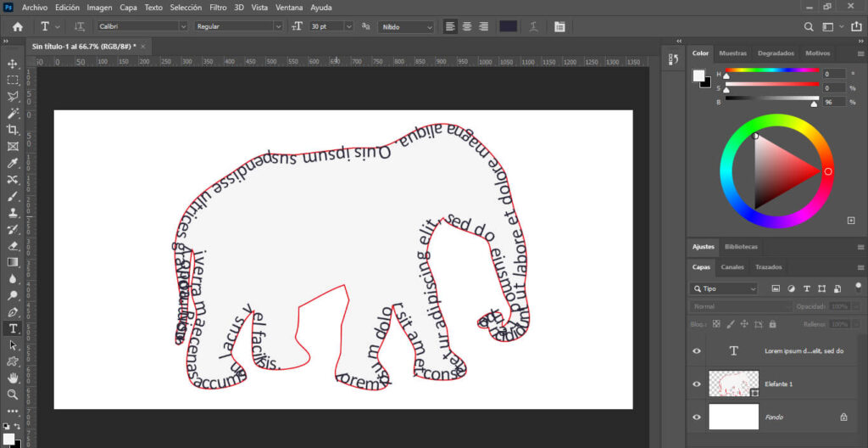Open the Search icon at top right

[x=809, y=26]
